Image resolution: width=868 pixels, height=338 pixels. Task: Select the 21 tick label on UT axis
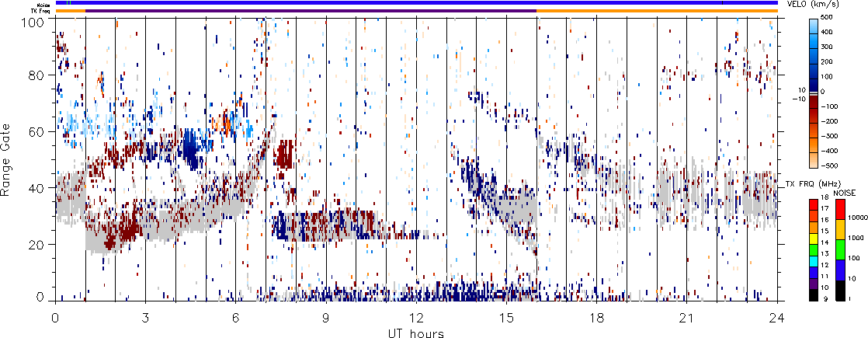[x=686, y=318]
